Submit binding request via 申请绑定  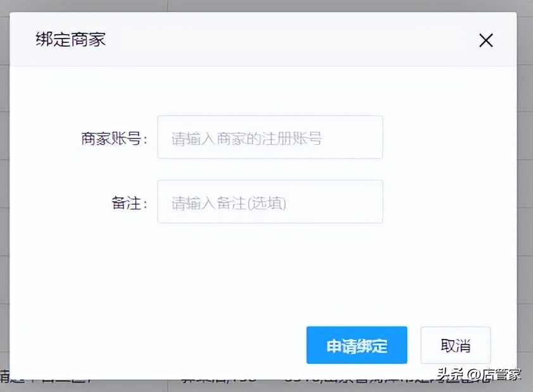(356, 346)
